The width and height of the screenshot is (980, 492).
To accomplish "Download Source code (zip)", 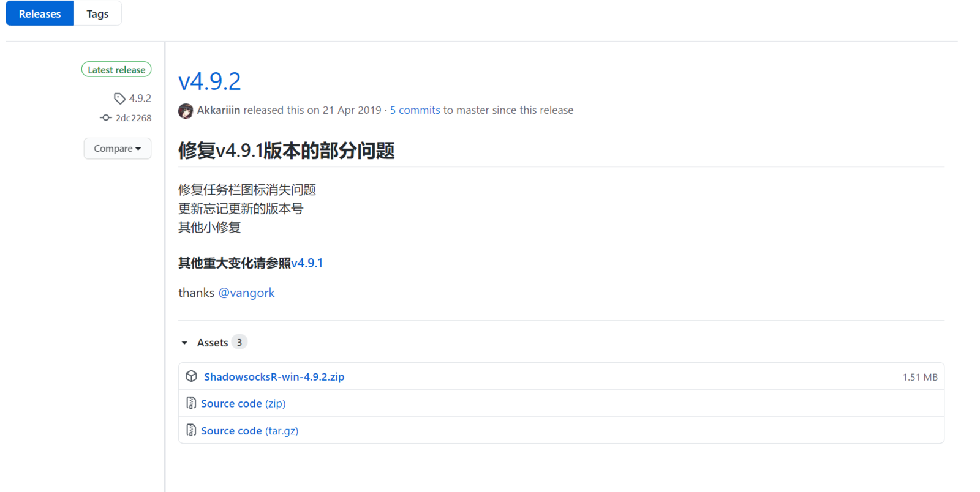I will click(243, 404).
